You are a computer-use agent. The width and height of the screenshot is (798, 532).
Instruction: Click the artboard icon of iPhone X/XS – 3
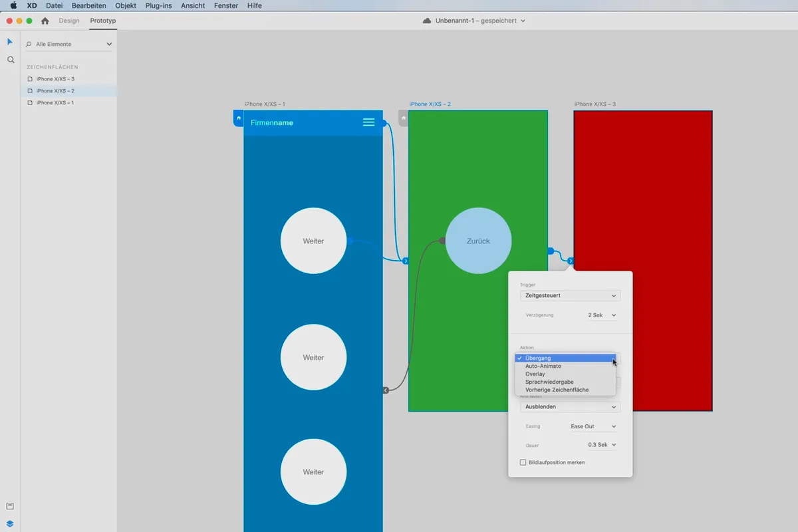[x=30, y=79]
